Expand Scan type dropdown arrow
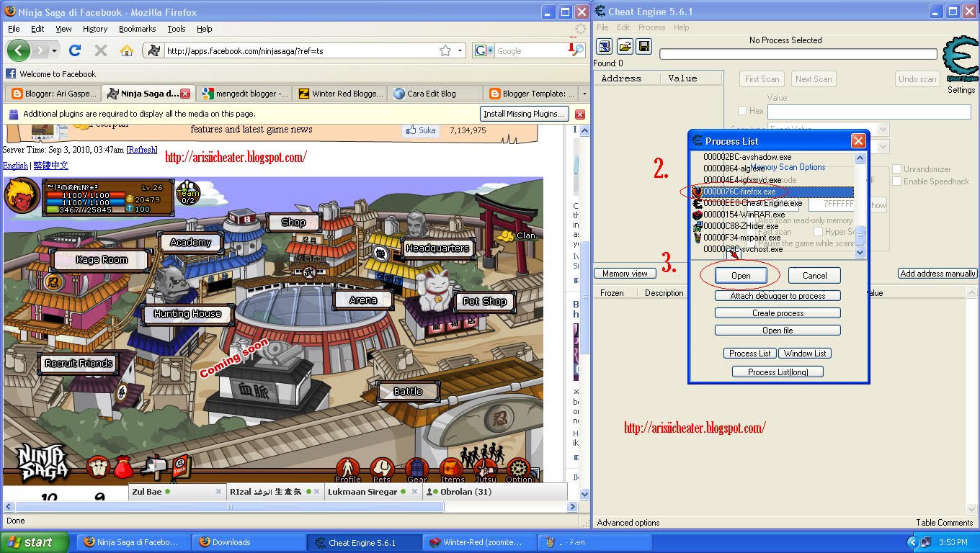 pyautogui.click(x=883, y=130)
